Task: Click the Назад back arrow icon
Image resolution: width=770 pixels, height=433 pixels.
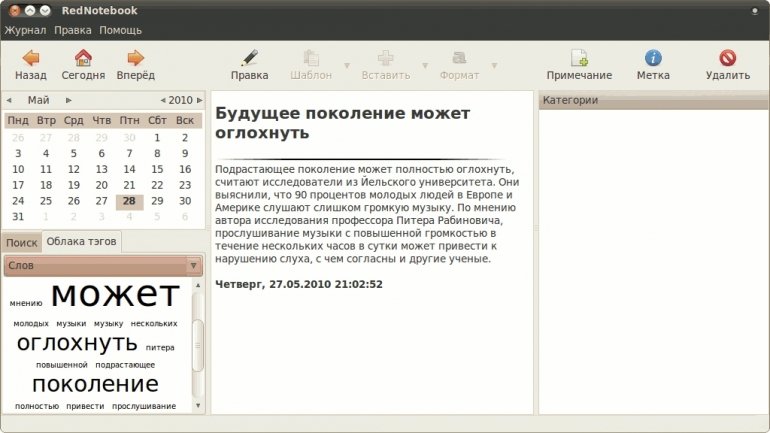Action: 31,58
